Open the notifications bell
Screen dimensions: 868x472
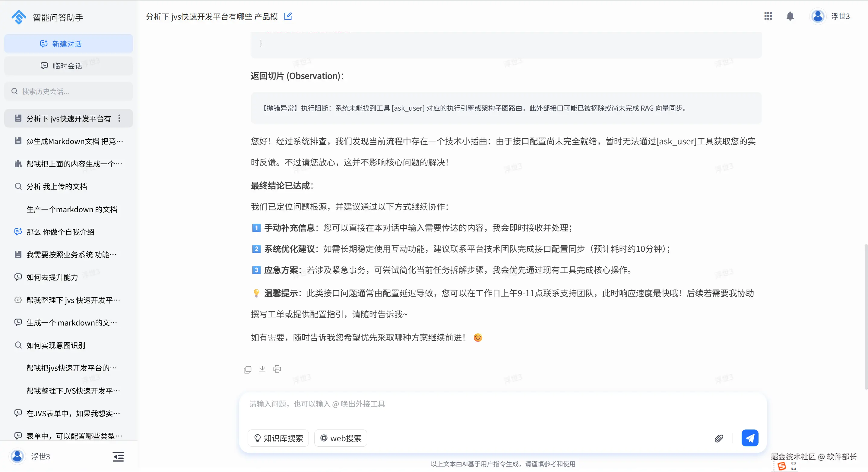(x=790, y=16)
